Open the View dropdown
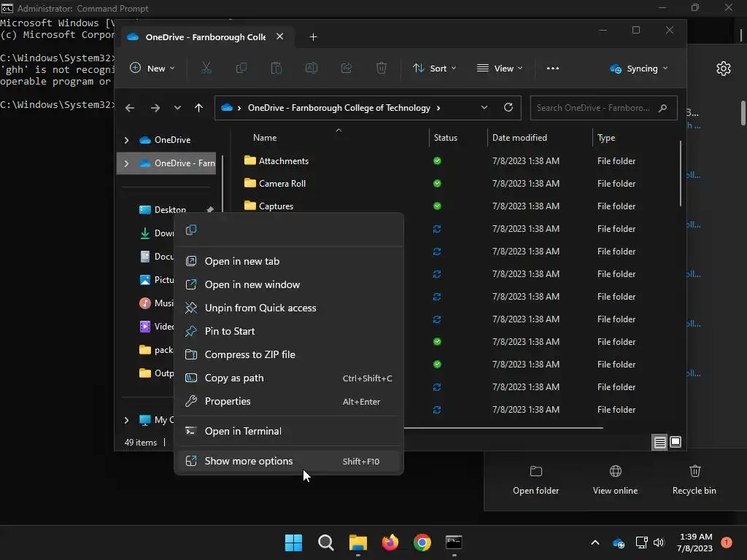The image size is (747, 560). click(500, 68)
